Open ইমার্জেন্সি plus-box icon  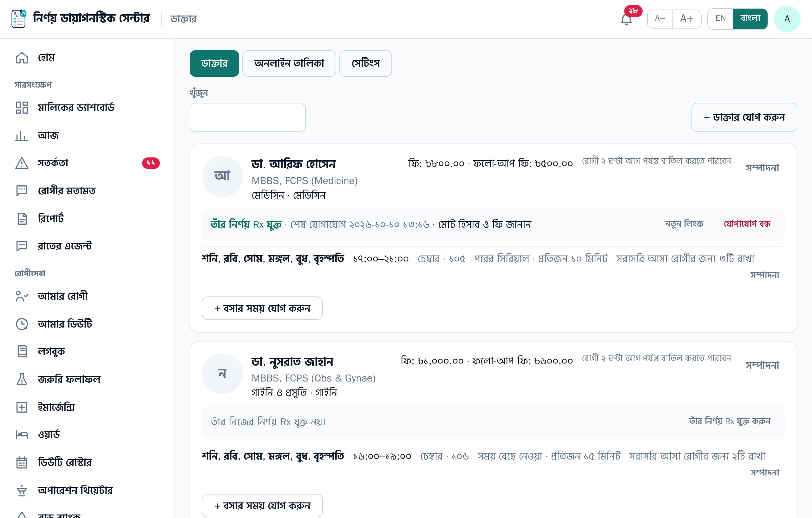(x=22, y=407)
